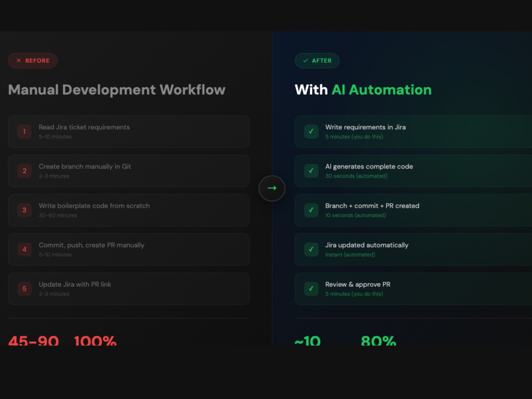The width and height of the screenshot is (532, 399).
Task: Click the red step number 4 icon
Action: pos(24,250)
